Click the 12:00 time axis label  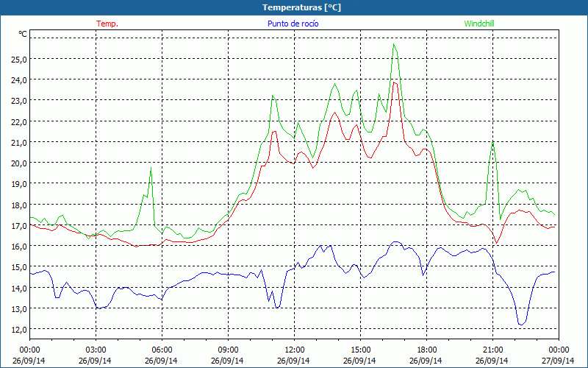(295, 350)
